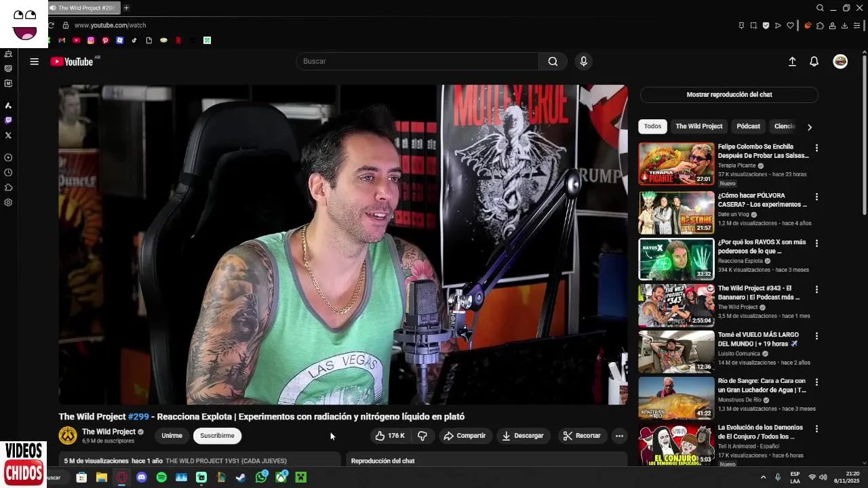Open browser history clock in sidebar
Viewport: 868px width, 488px height.
pyautogui.click(x=8, y=173)
